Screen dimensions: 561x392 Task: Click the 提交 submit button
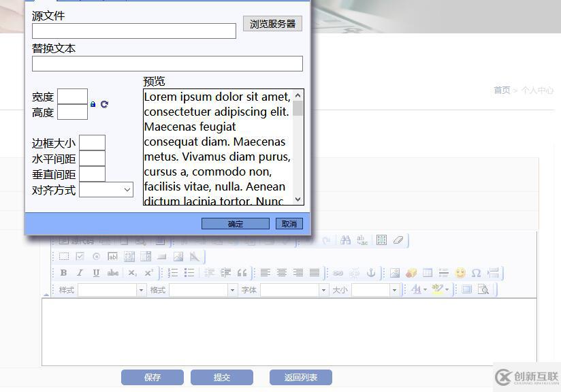click(x=222, y=377)
